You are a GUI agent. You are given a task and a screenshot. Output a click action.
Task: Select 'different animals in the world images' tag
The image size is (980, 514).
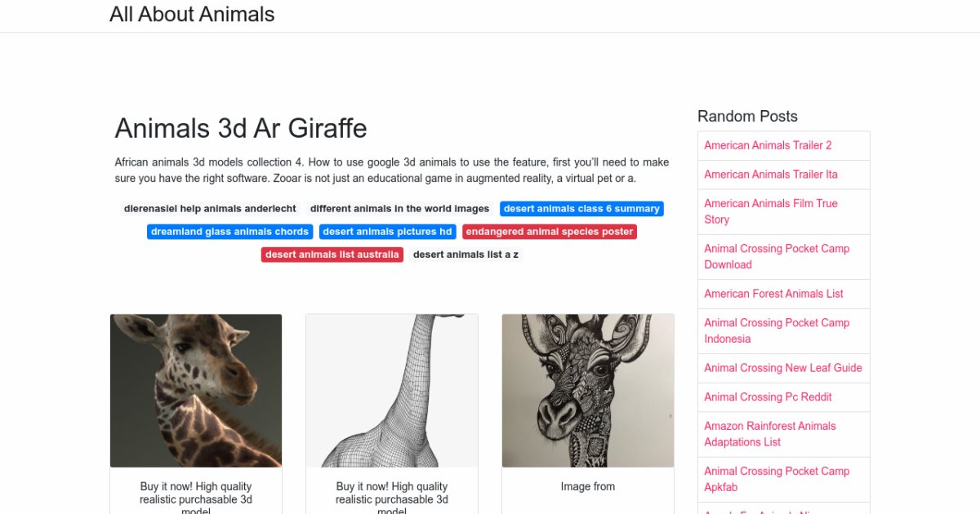[x=399, y=209]
